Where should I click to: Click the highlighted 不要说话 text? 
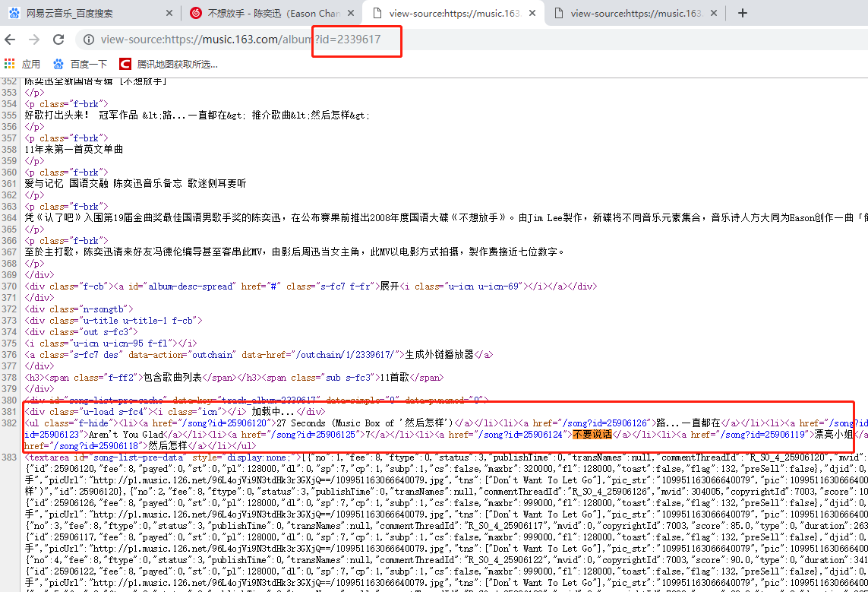click(592, 435)
